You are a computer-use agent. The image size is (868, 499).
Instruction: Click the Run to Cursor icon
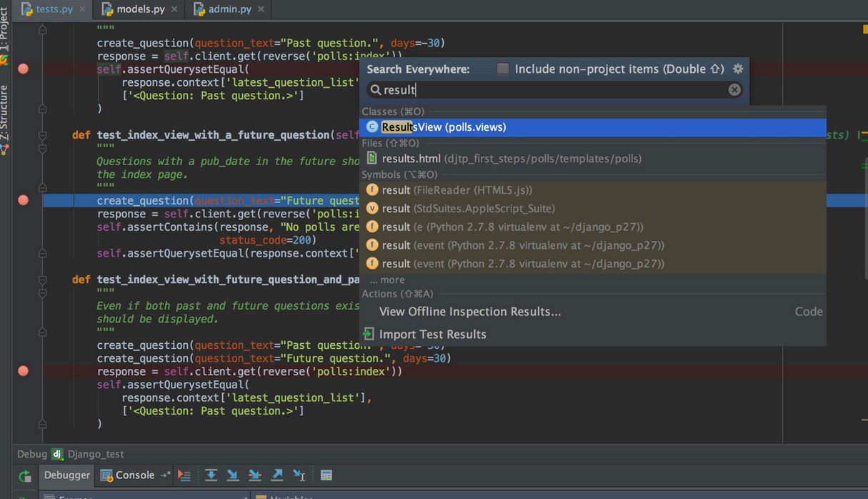coord(299,475)
